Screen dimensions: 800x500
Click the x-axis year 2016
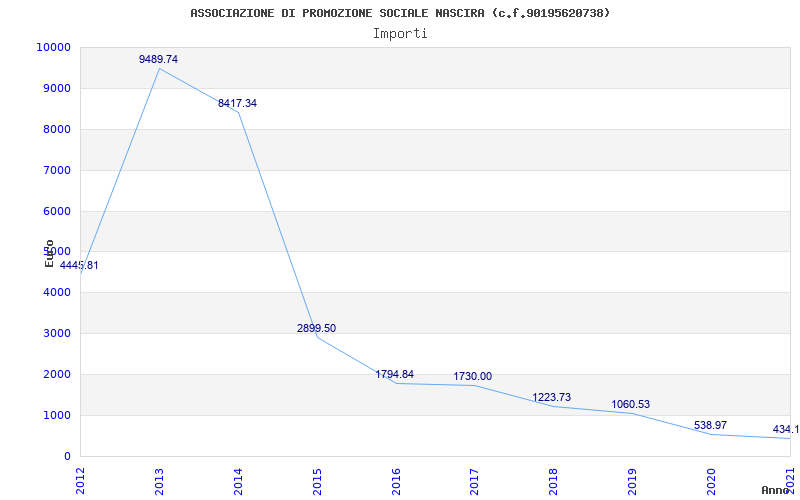pyautogui.click(x=395, y=481)
